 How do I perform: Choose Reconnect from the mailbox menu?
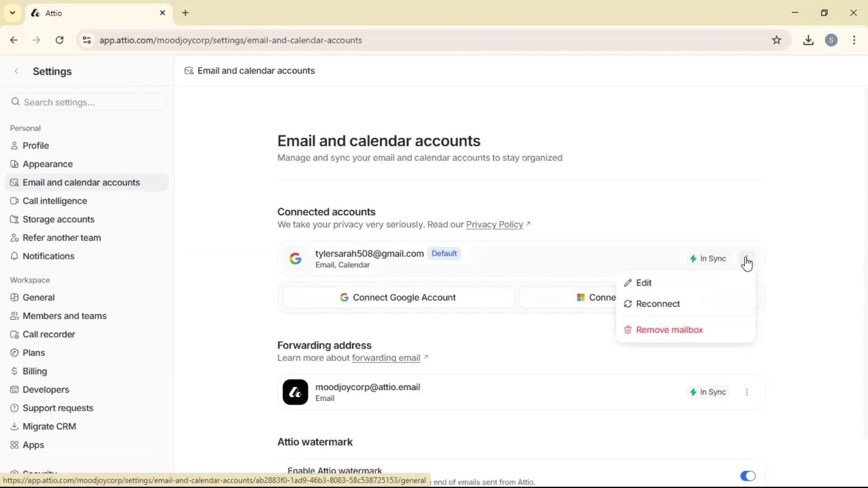click(x=686, y=304)
